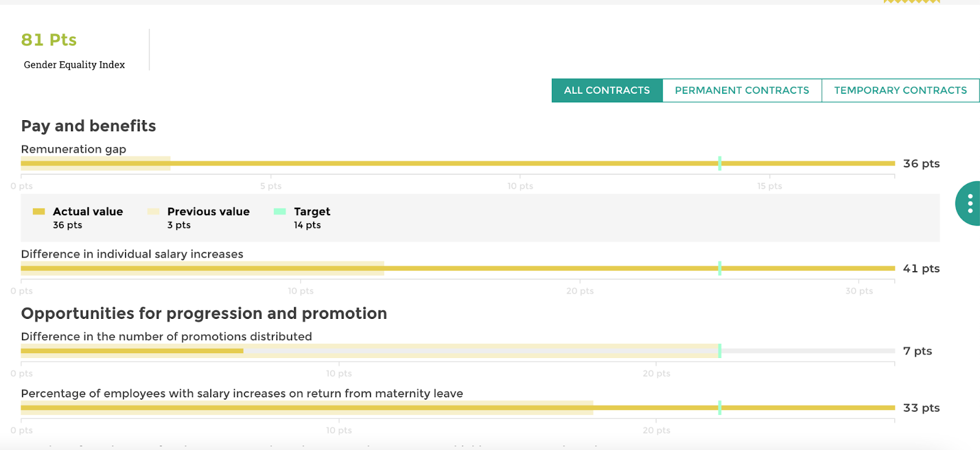The width and height of the screenshot is (980, 450).
Task: Click the 41 pts value label
Action: click(921, 269)
